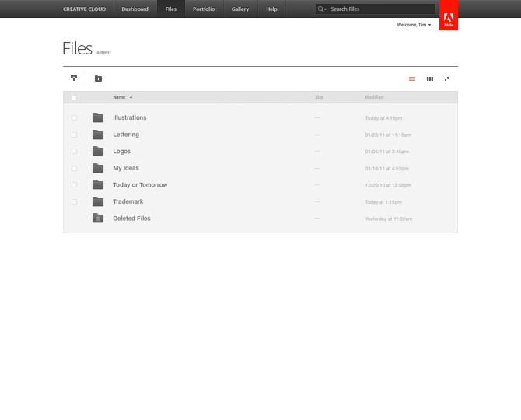Open the Welcome, Tim account dropdown
Image resolution: width=521 pixels, height=420 pixels.
coord(414,25)
